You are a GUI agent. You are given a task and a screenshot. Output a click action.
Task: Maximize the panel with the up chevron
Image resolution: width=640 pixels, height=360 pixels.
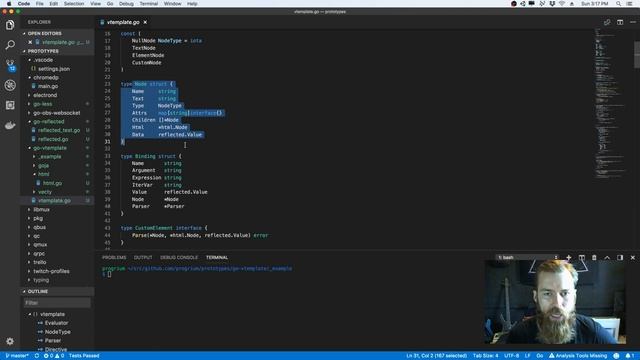(x=607, y=258)
